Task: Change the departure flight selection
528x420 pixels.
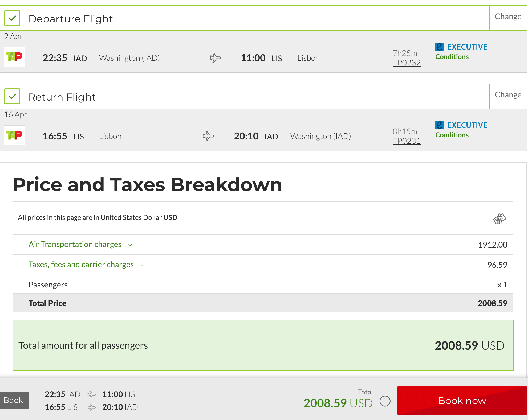Action: point(508,17)
